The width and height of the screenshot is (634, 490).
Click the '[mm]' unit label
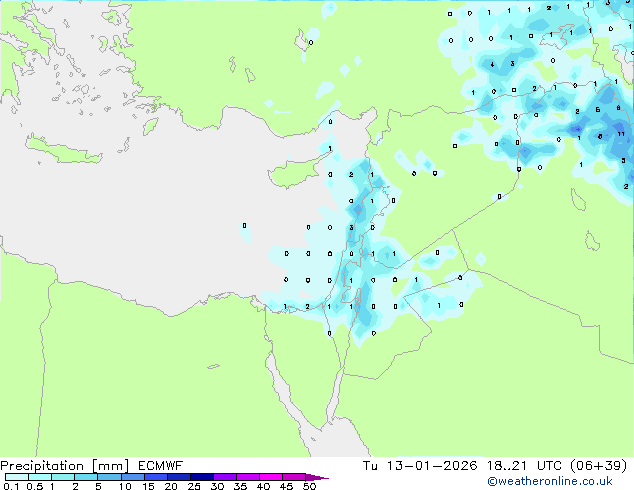(x=111, y=466)
